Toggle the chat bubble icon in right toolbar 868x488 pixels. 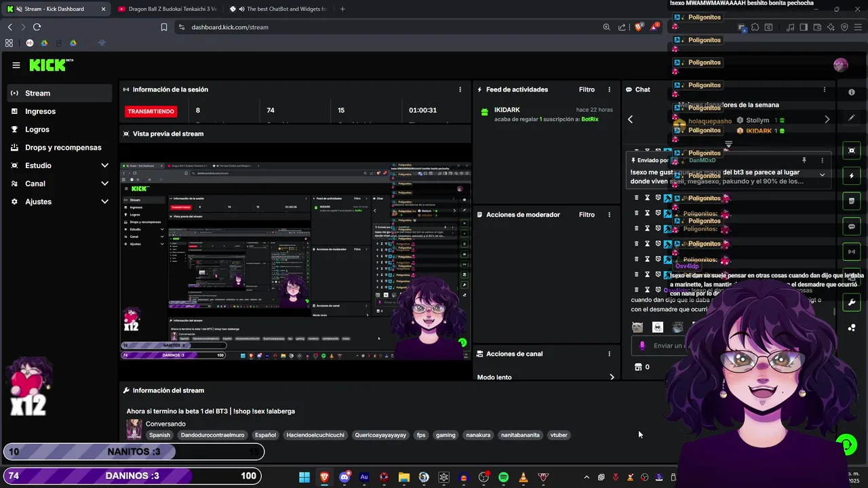(x=852, y=226)
